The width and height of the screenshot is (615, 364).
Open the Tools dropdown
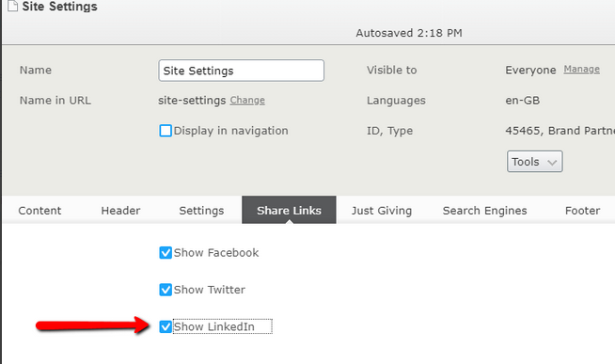534,162
